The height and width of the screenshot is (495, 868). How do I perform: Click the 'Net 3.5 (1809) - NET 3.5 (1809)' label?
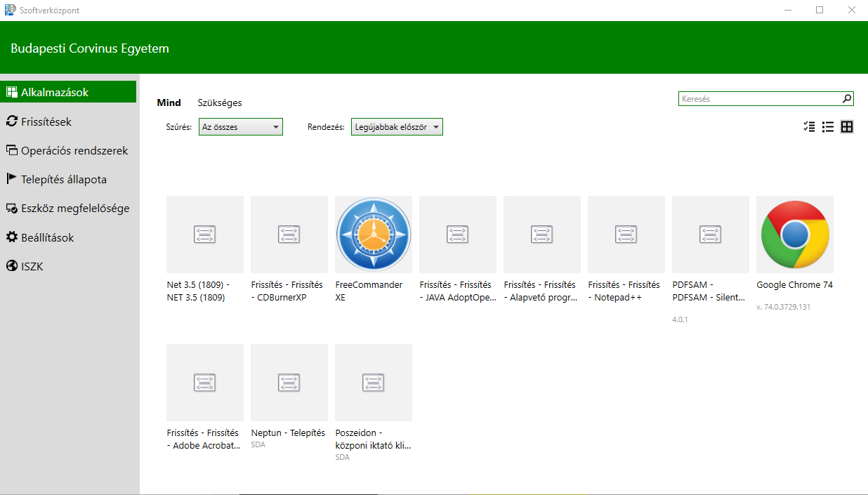198,291
